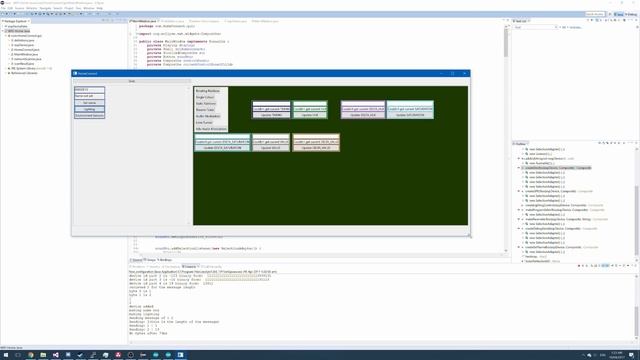Viewport: 640px width, 360px height.
Task: Click the Update SATURATION button
Action: [x=410, y=115]
